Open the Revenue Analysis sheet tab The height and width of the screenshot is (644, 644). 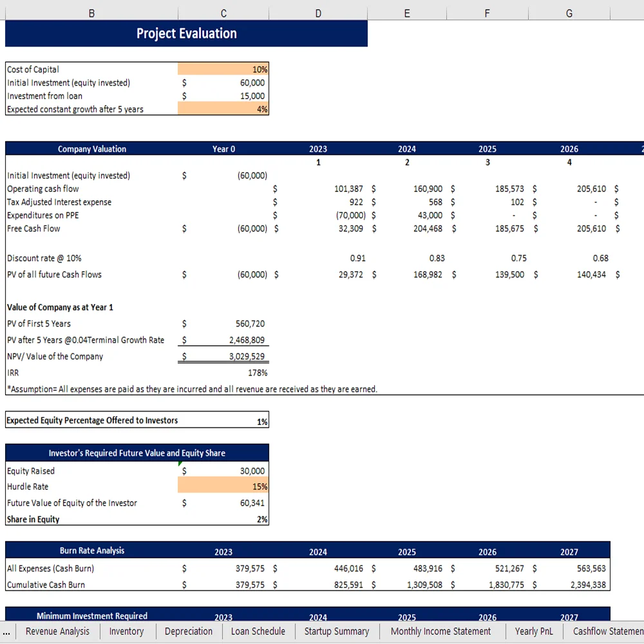click(57, 631)
